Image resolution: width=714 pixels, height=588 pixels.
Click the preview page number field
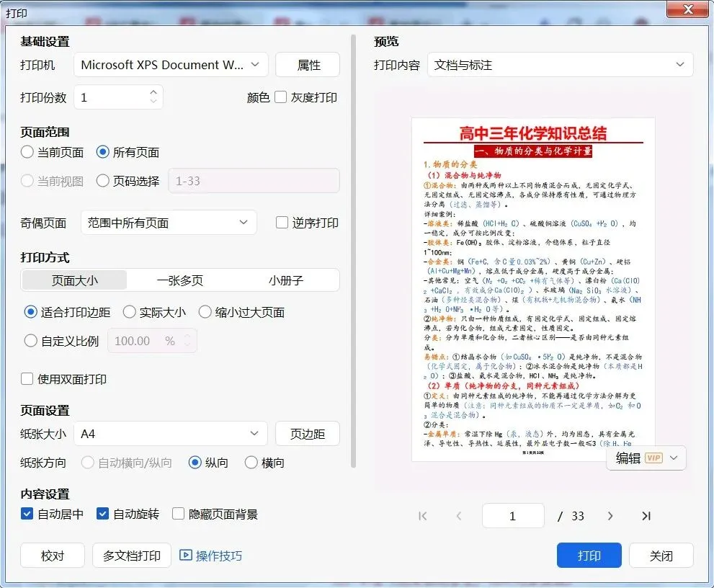point(513,516)
